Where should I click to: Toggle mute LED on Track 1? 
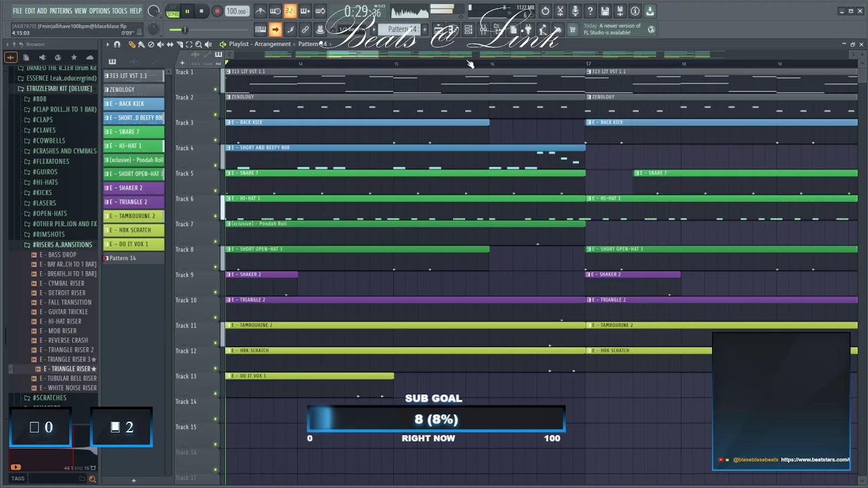click(x=216, y=89)
